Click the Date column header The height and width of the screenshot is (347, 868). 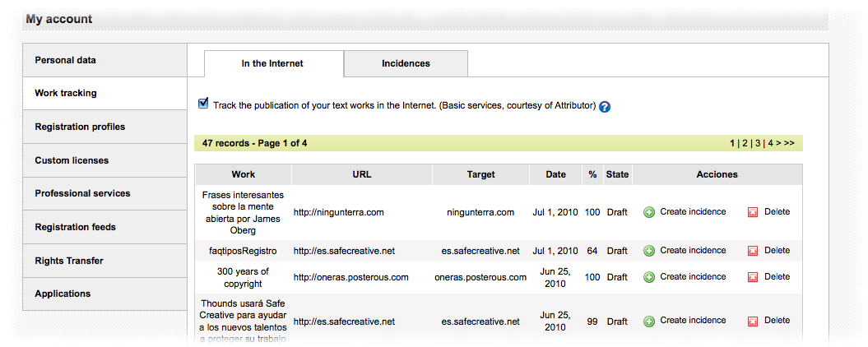pyautogui.click(x=555, y=174)
